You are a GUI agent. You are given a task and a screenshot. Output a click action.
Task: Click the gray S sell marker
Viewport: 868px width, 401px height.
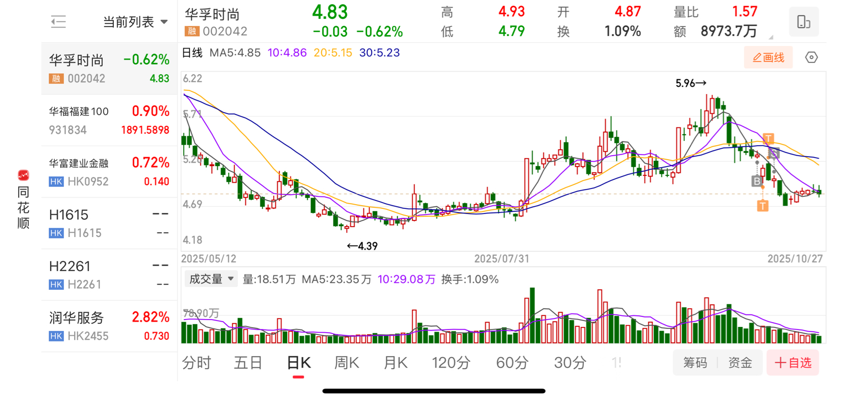774,153
